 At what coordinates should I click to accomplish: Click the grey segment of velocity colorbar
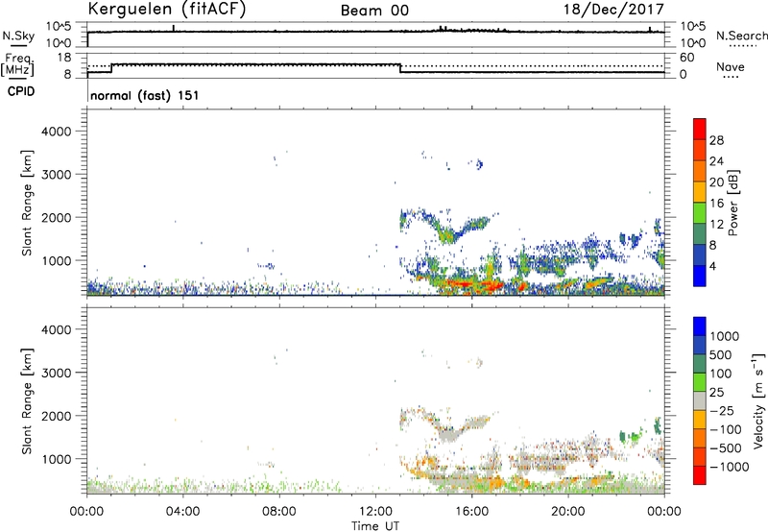(700, 400)
